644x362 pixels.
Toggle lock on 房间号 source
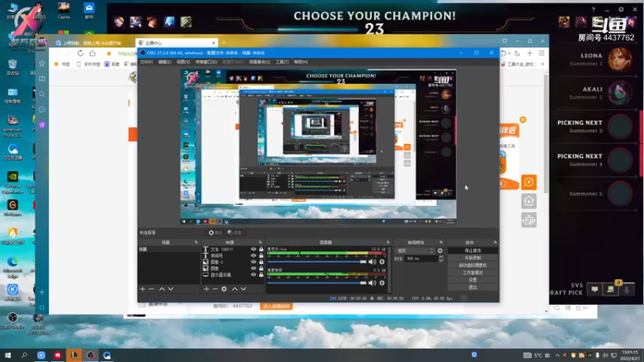click(x=261, y=255)
